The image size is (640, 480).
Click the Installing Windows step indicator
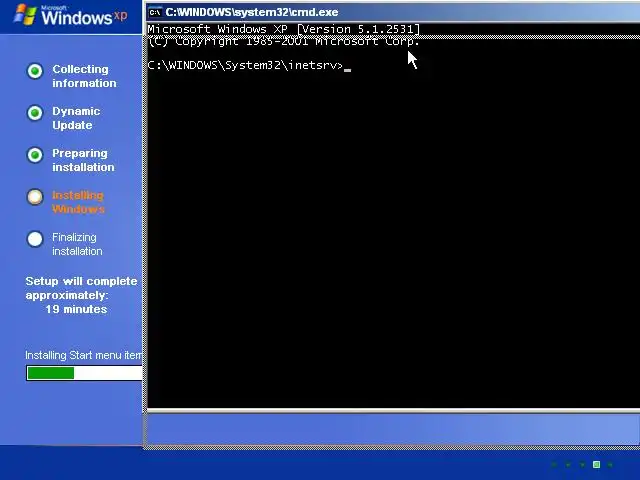pos(35,197)
